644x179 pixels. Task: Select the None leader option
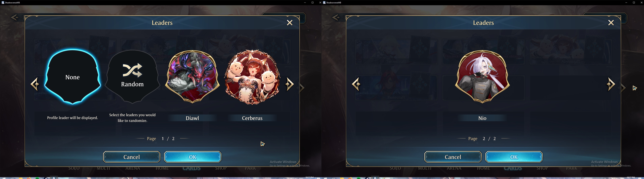[x=73, y=76]
